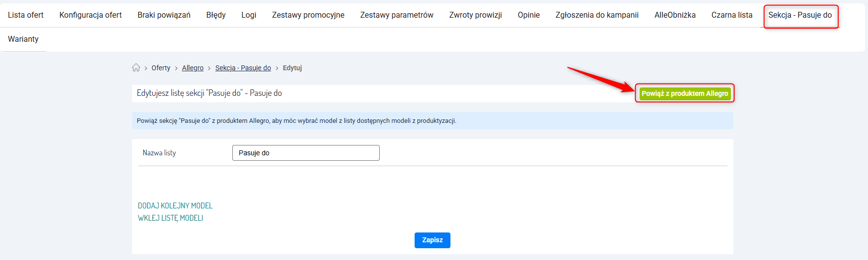Viewport: 868px width, 260px height.
Task: Switch to Konfiguracja ofert tab
Action: (x=90, y=15)
